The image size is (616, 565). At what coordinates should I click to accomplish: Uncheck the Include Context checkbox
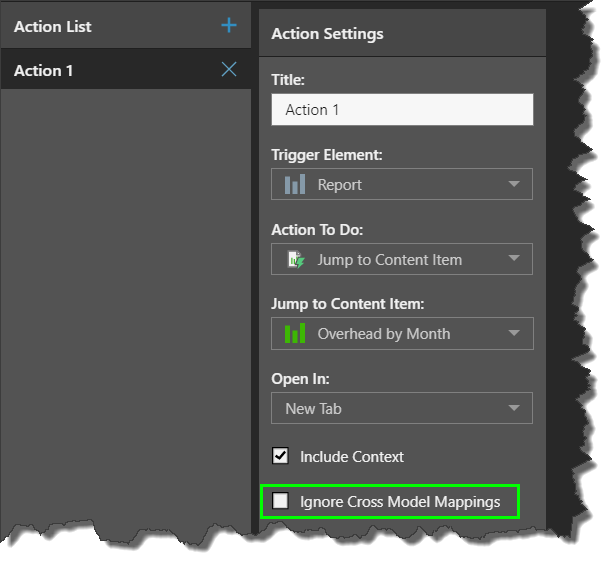pyautogui.click(x=281, y=457)
